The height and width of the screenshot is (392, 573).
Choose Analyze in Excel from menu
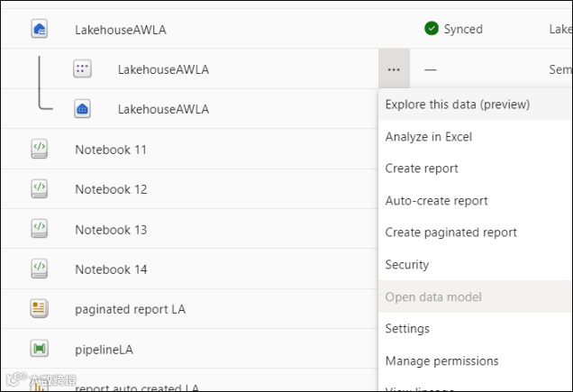pyautogui.click(x=429, y=137)
